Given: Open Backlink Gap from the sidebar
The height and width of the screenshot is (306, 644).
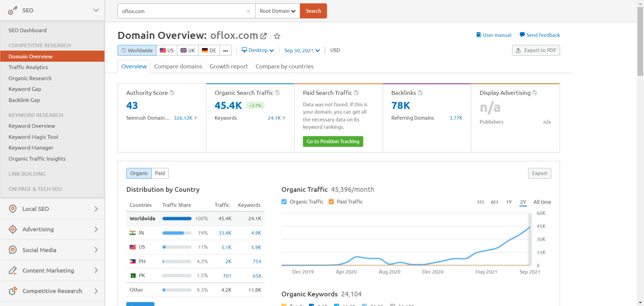Looking at the screenshot, I should coord(24,100).
